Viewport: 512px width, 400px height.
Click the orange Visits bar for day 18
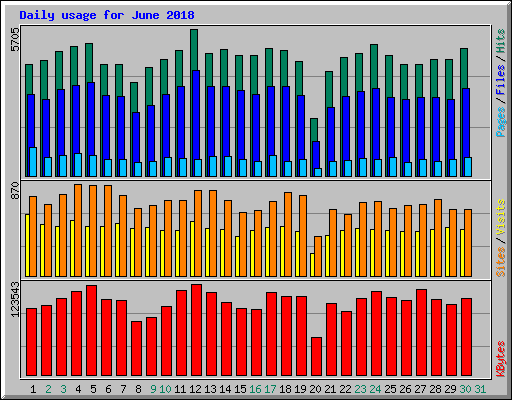click(288, 234)
